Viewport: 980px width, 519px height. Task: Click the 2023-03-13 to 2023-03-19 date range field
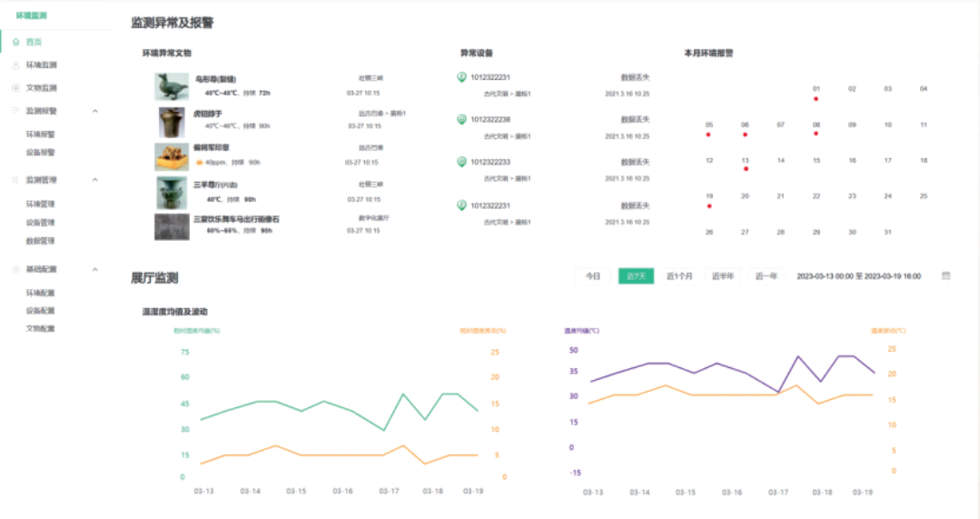[859, 276]
